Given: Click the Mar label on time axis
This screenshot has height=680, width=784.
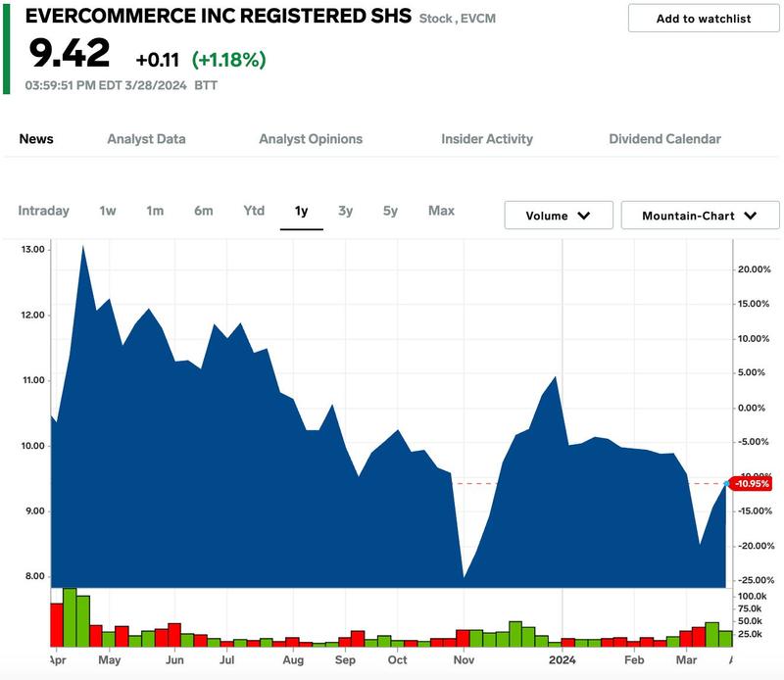Looking at the screenshot, I should pyautogui.click(x=686, y=660).
